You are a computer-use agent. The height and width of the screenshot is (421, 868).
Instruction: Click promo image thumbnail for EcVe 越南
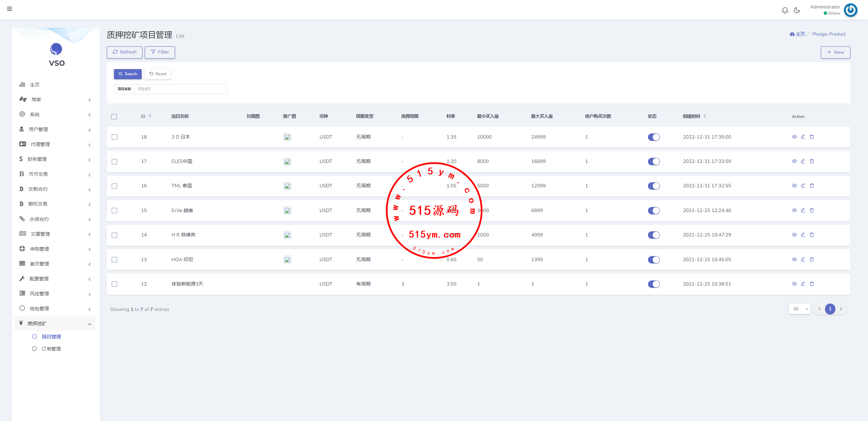click(x=287, y=211)
